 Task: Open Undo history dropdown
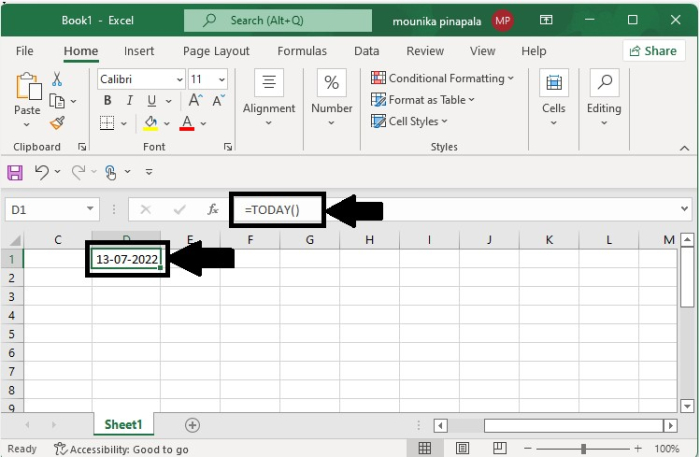[58, 171]
